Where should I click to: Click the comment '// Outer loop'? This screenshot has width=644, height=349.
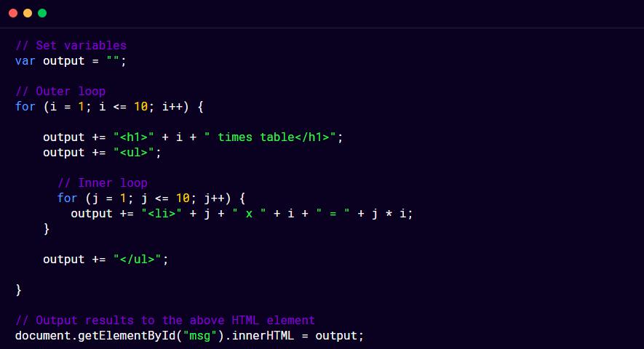(x=60, y=91)
